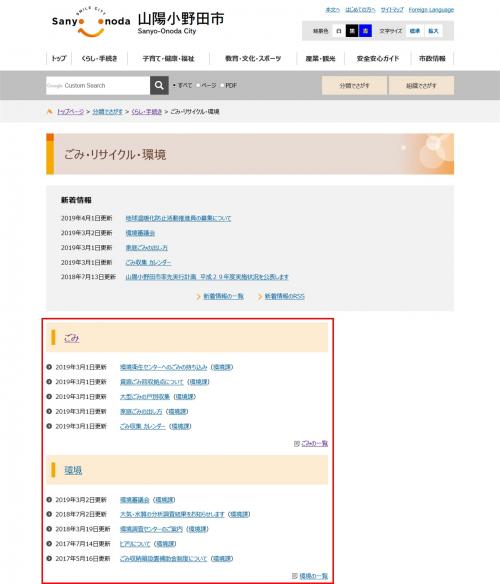Set text size to 拡大
This screenshot has width=500, height=584.
pyautogui.click(x=433, y=31)
